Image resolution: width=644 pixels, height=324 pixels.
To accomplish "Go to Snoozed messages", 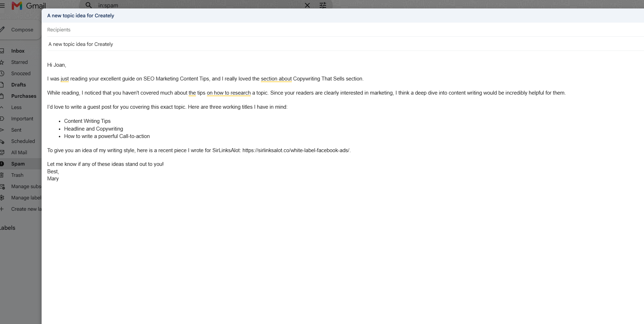I will [x=21, y=73].
